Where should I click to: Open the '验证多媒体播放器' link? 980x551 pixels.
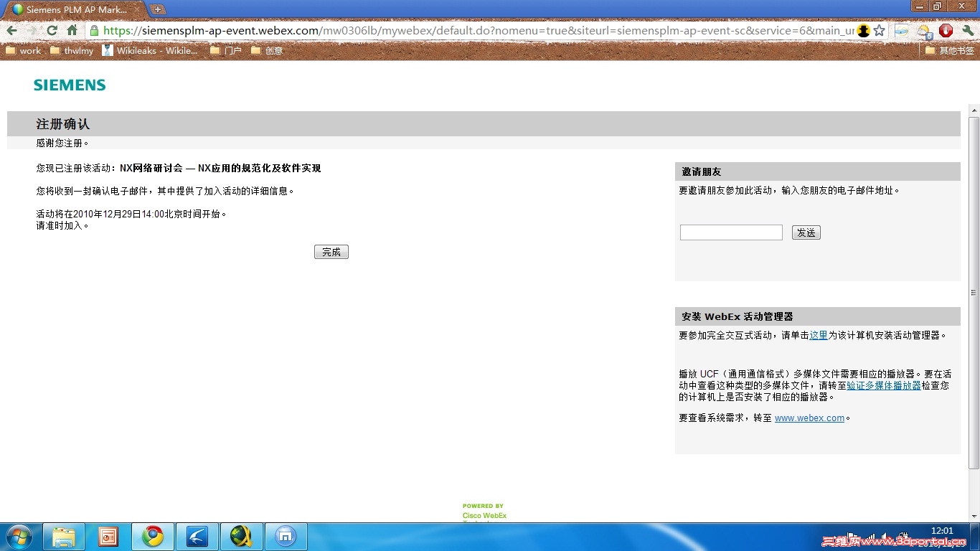pyautogui.click(x=884, y=385)
